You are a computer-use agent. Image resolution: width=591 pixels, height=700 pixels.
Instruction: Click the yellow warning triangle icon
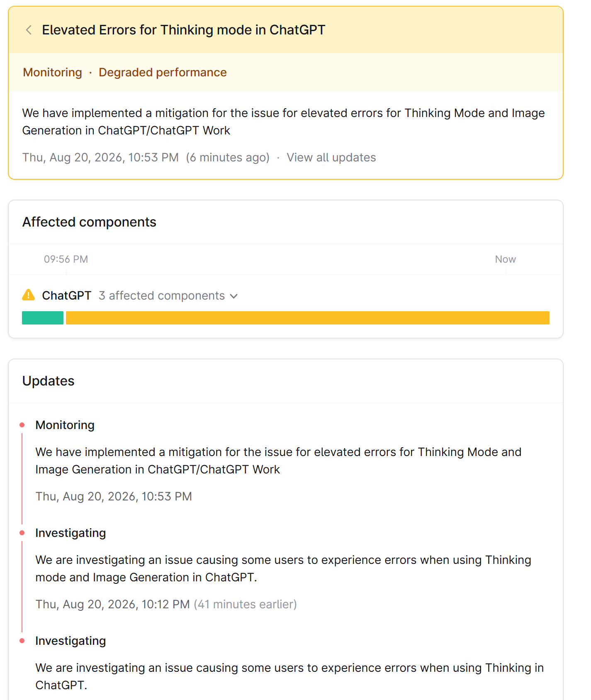click(x=28, y=295)
